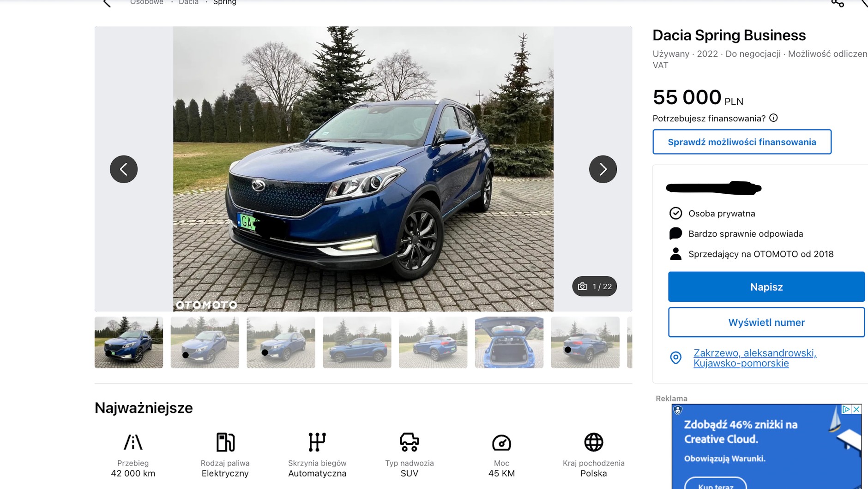Click the globe Kraj pochodzenia icon

[x=594, y=442]
